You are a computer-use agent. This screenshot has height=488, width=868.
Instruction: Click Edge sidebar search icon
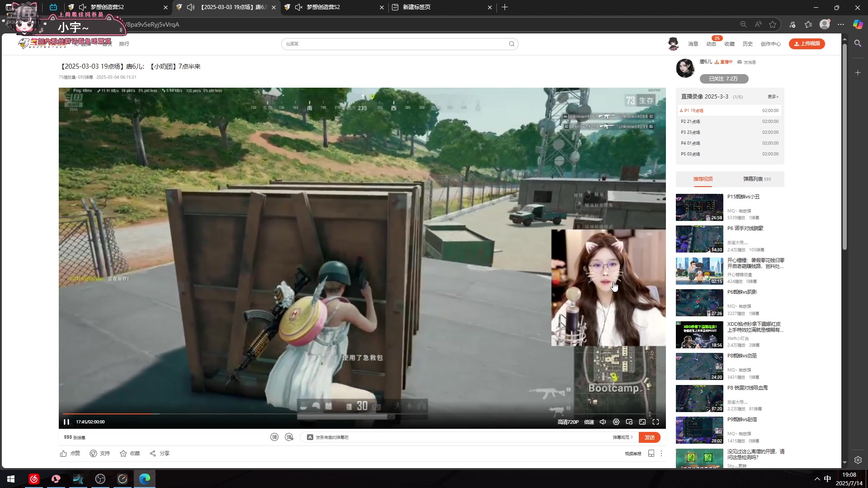coord(858,43)
